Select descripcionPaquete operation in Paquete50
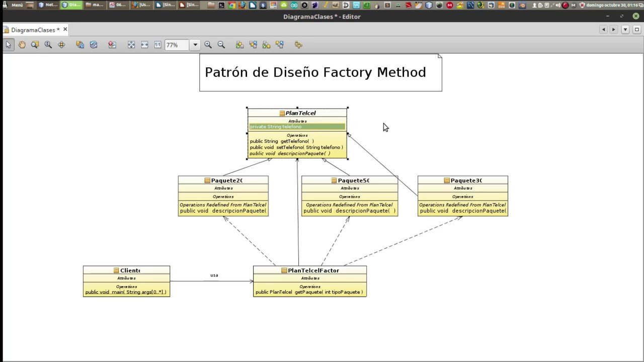This screenshot has height=362, width=644. click(x=350, y=211)
